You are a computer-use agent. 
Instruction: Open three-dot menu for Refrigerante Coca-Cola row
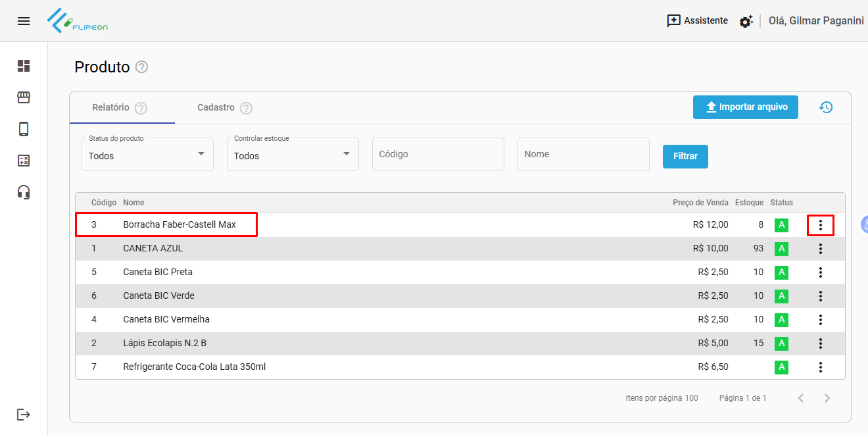tap(820, 367)
